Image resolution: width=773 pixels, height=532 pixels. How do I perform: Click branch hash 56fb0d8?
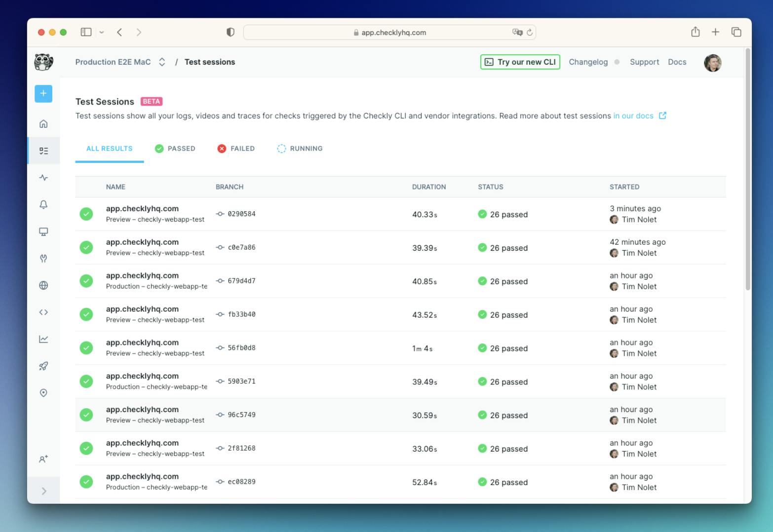tap(241, 348)
